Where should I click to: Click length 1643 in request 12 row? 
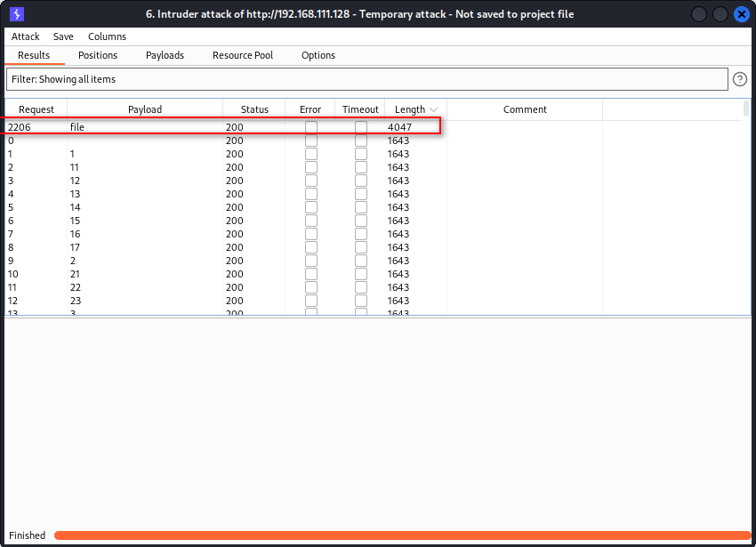tap(398, 301)
